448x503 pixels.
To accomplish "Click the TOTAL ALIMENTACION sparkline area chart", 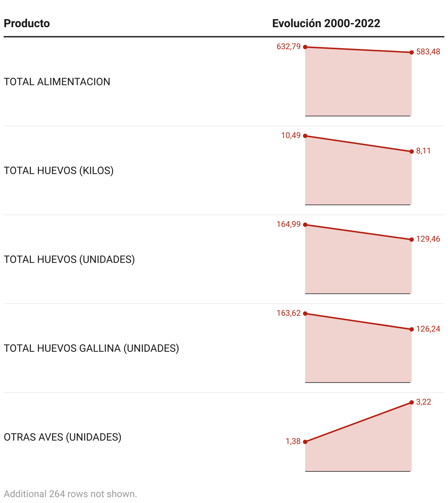I will [358, 82].
